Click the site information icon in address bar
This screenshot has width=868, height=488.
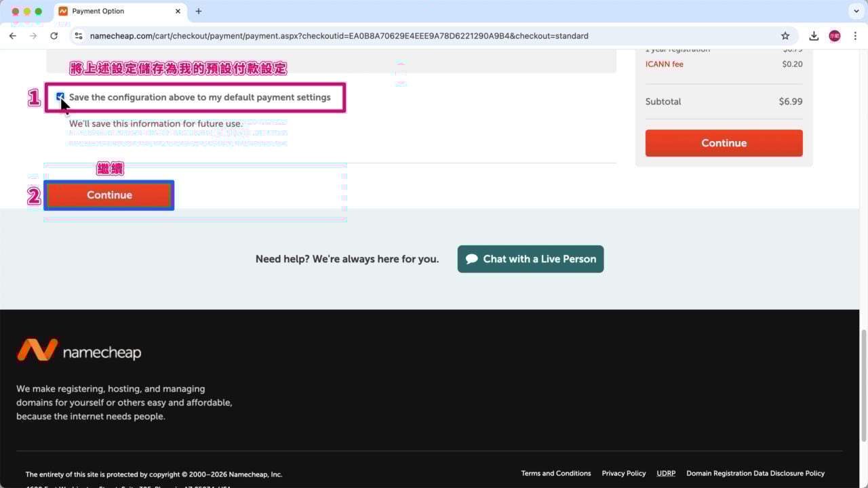point(79,36)
